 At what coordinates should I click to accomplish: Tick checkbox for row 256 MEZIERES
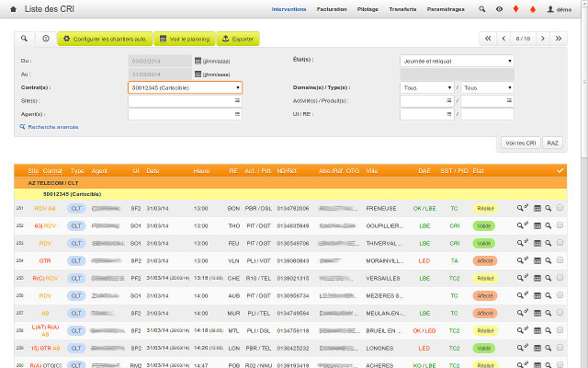click(x=560, y=294)
